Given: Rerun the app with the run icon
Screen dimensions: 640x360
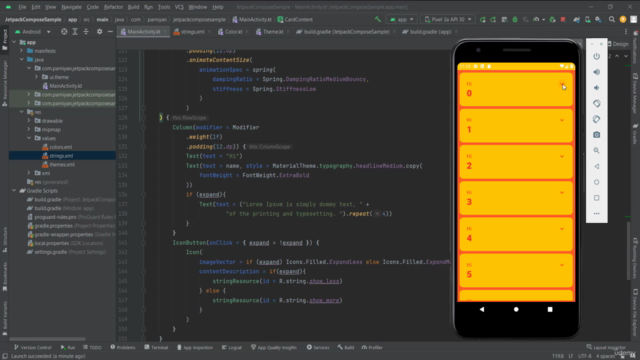Looking at the screenshot, I should (482, 19).
